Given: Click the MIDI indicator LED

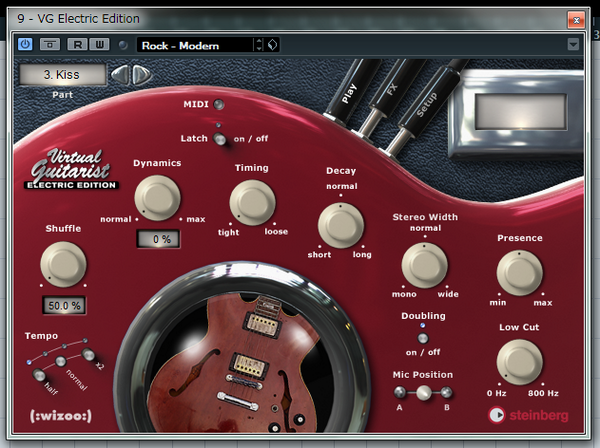Looking at the screenshot, I should click(x=218, y=104).
